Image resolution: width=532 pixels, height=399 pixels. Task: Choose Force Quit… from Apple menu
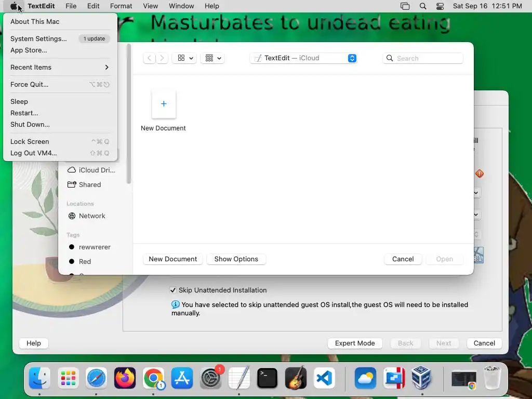pyautogui.click(x=60, y=85)
